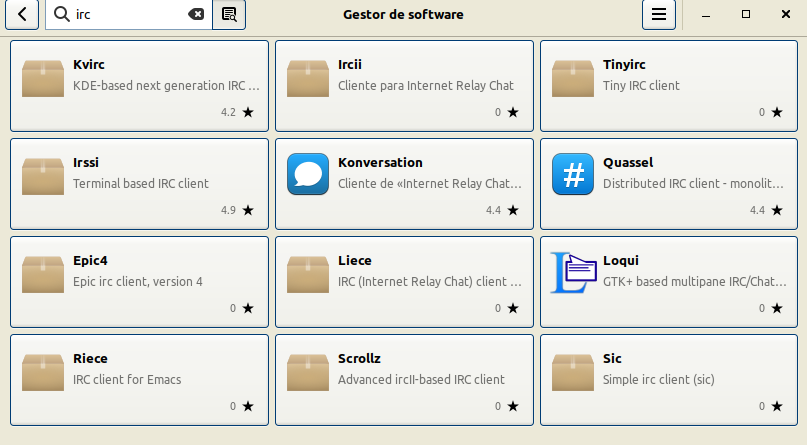Select the 'Riece' title text
This screenshot has width=807, height=445.
pos(90,359)
